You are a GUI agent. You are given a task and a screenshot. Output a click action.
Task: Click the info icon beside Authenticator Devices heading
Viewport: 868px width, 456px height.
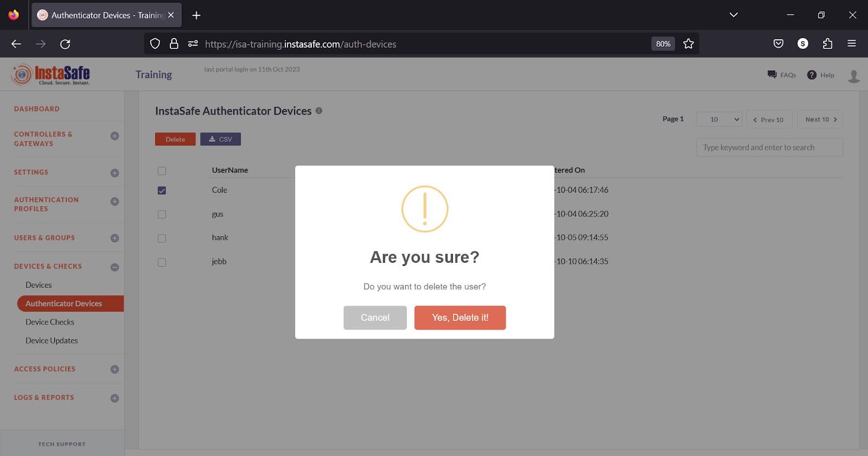tap(319, 111)
